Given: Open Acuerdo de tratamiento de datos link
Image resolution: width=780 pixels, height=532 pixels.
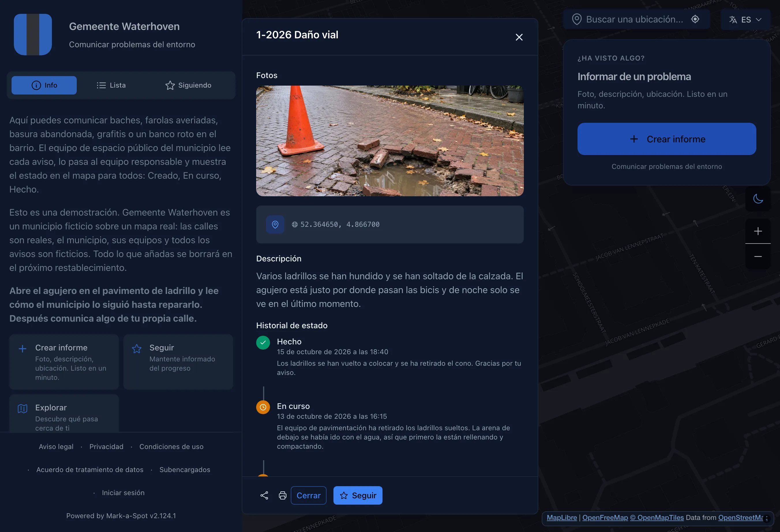Looking at the screenshot, I should [x=90, y=470].
